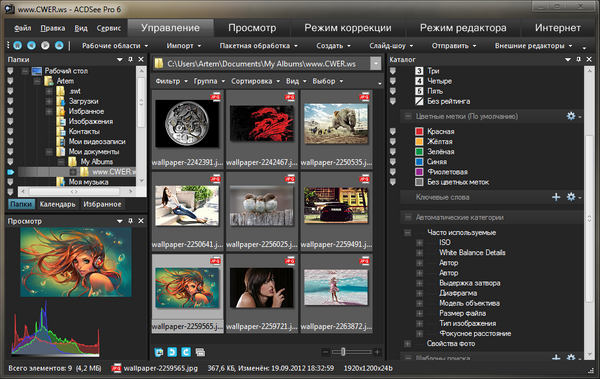Click rating 3 icon next to Три
600x379 pixels.
[419, 71]
